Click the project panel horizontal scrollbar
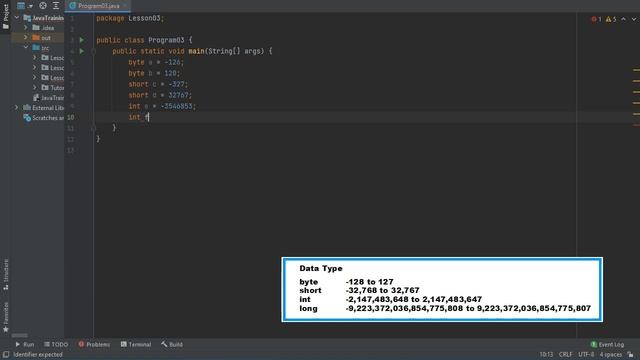The image size is (640, 360). pos(20,336)
